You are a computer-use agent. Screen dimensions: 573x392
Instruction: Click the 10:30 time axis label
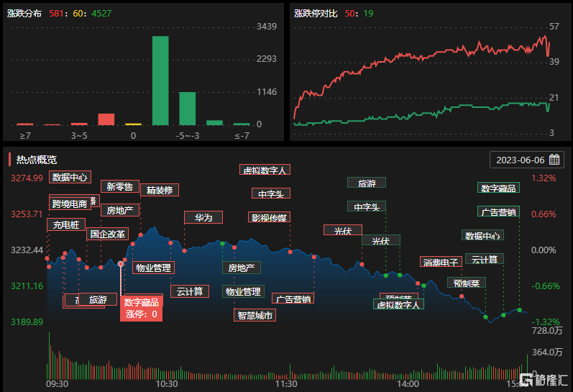point(167,384)
